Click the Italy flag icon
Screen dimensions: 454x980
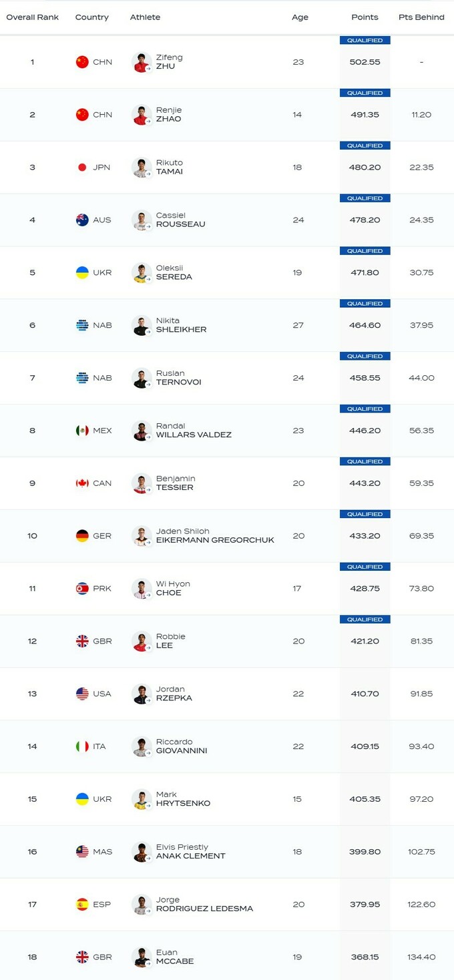(82, 746)
